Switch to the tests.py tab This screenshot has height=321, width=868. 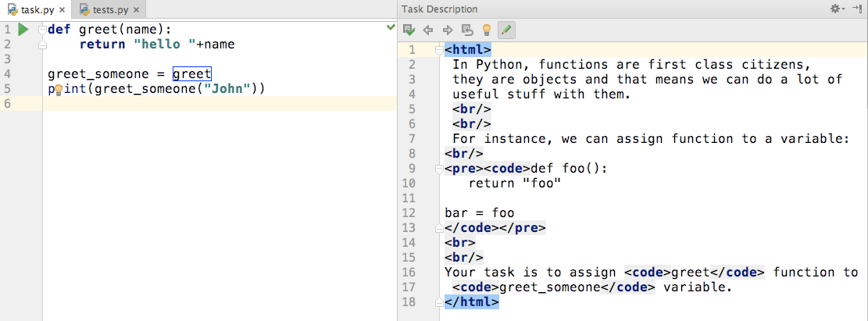point(110,9)
